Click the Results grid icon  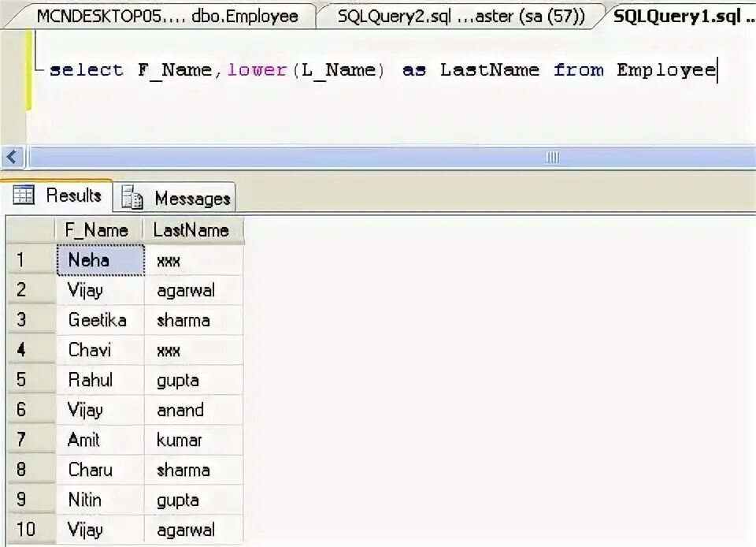24,195
